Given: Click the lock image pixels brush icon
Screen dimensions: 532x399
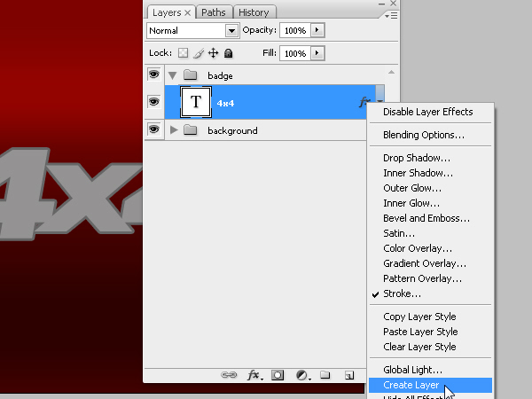Looking at the screenshot, I should coord(199,53).
